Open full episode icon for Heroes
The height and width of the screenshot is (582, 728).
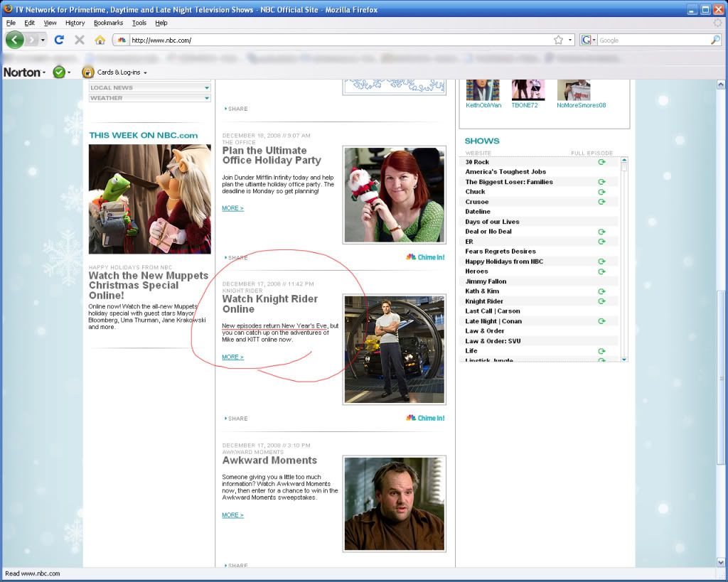click(601, 271)
